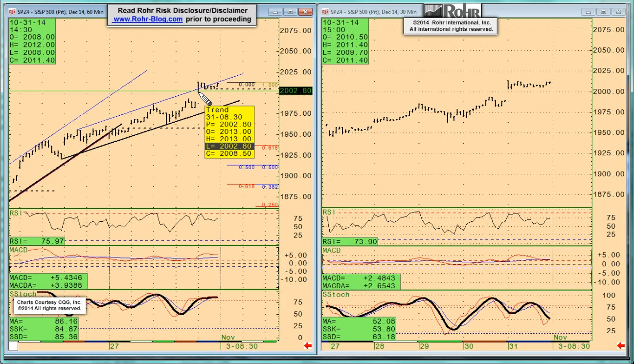Screen dimensions: 634x364
Task: Click the red scroll arrow on the 30 Min chart
Action: click(621, 346)
